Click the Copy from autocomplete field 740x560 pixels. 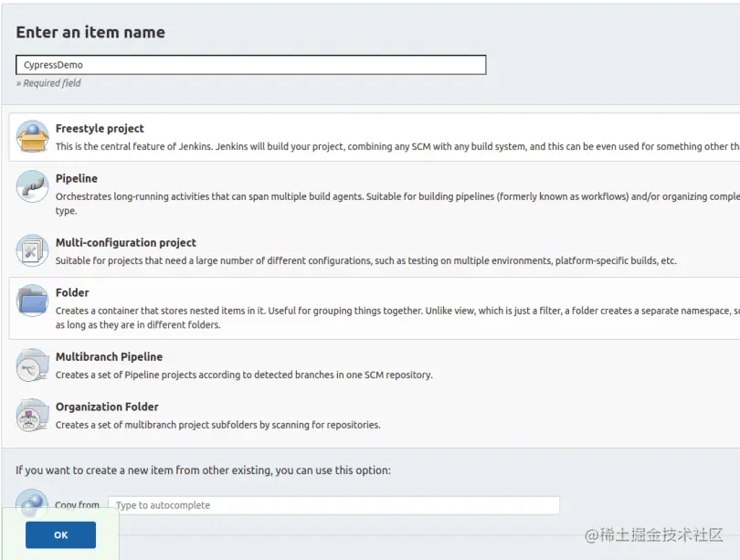tap(333, 505)
